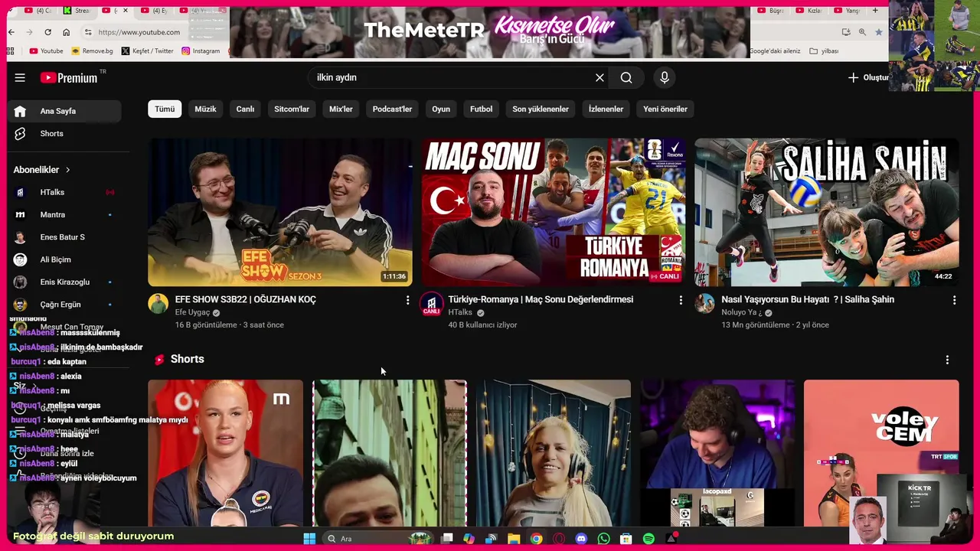Select the Müzik filter chip
The height and width of the screenshot is (551, 980).
[205, 109]
